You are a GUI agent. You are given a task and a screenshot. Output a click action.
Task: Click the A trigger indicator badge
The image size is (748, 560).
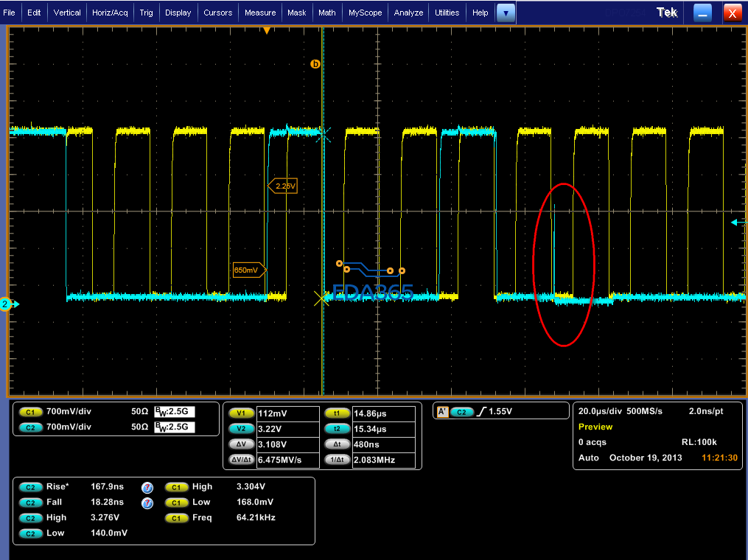coord(442,413)
